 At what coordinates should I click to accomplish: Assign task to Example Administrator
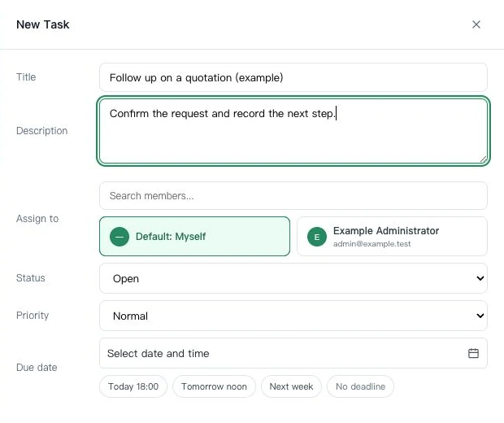coord(392,237)
